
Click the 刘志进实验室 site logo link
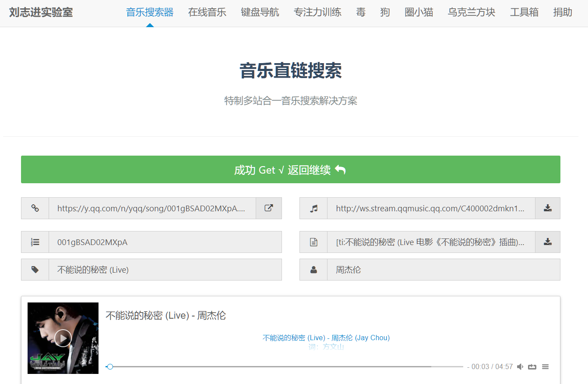[x=41, y=12]
